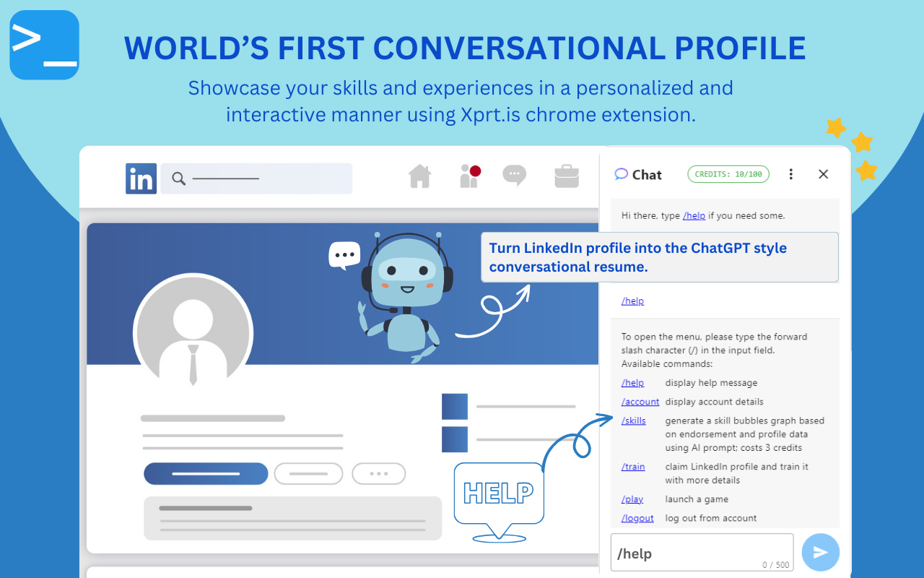Launch a game via the /play command
The image size is (924, 578).
[632, 499]
